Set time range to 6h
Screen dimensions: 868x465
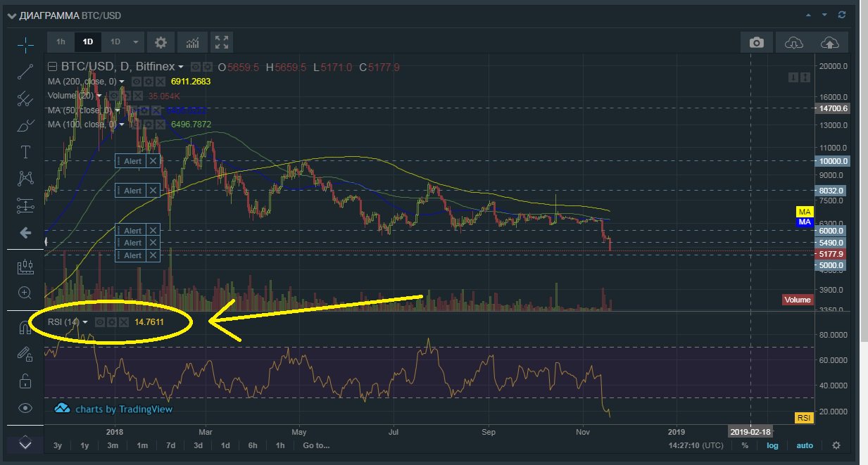click(253, 445)
